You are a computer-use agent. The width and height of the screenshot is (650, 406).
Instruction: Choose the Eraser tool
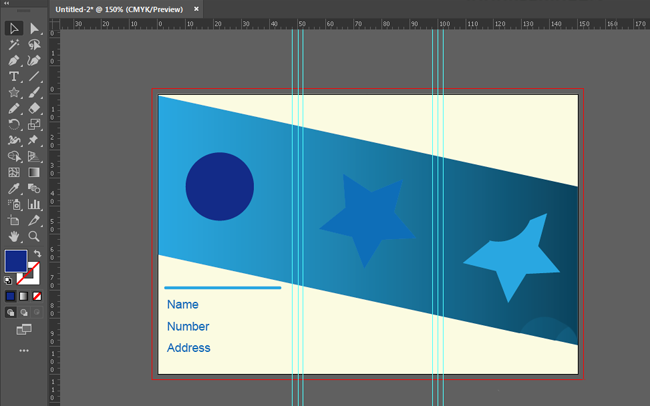(x=34, y=108)
